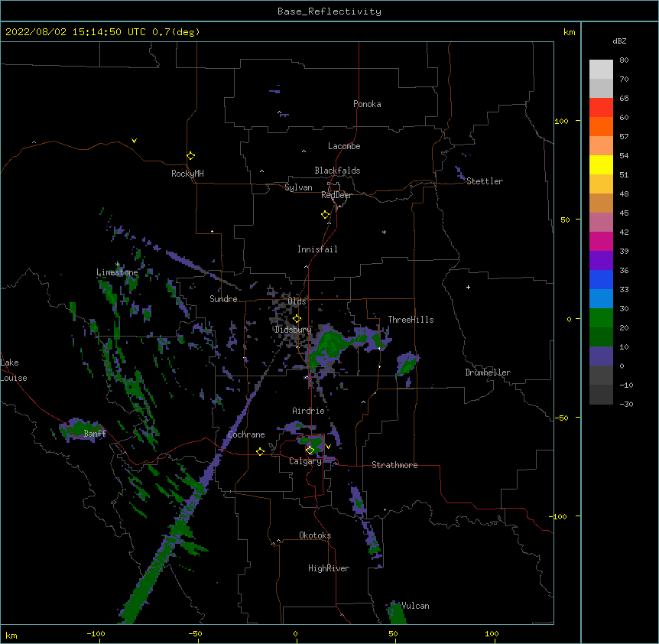The image size is (659, 644).
Task: Click the HighRiver label
Action: point(329,568)
